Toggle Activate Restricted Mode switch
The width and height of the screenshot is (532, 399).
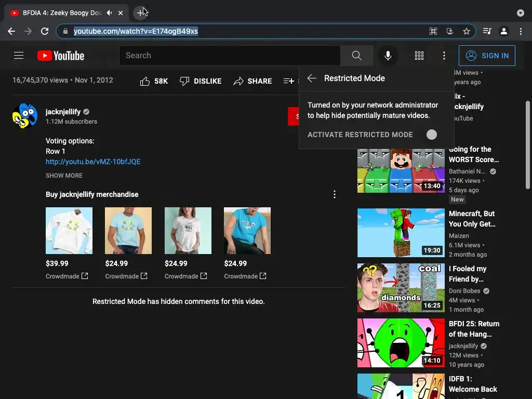[431, 135]
